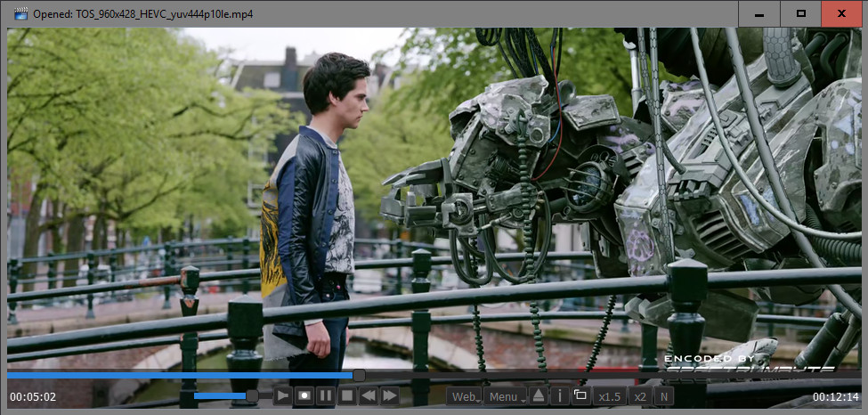This screenshot has height=415, width=868.
Task: Fast forward the video
Action: pos(390,395)
